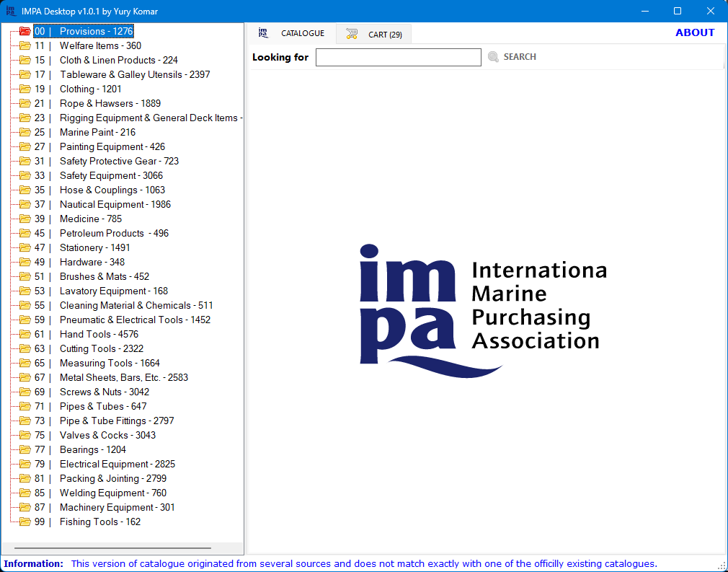Click the folder icon beside Painting Equipment
The height and width of the screenshot is (572, 728).
click(x=25, y=147)
